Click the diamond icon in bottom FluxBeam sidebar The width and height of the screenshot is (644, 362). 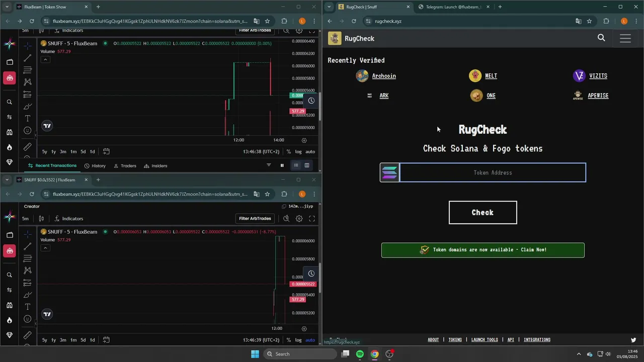tap(9, 335)
